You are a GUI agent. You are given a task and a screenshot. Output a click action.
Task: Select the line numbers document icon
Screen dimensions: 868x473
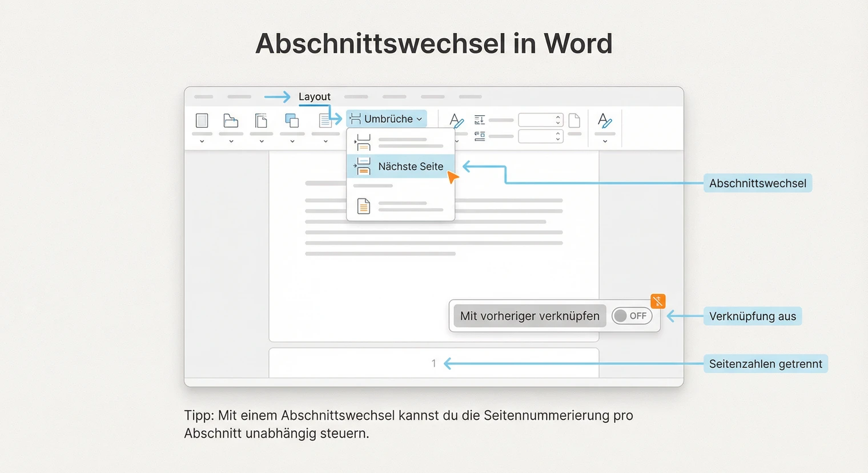pyautogui.click(x=325, y=121)
